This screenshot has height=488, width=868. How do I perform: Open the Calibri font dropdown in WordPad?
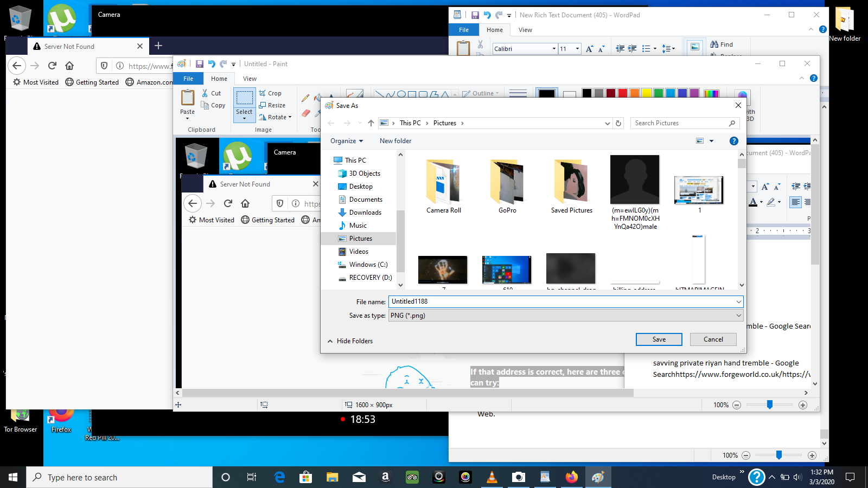tap(554, 49)
